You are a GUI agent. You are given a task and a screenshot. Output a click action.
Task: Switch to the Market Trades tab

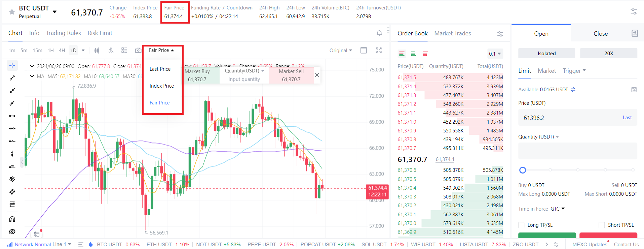(x=452, y=33)
